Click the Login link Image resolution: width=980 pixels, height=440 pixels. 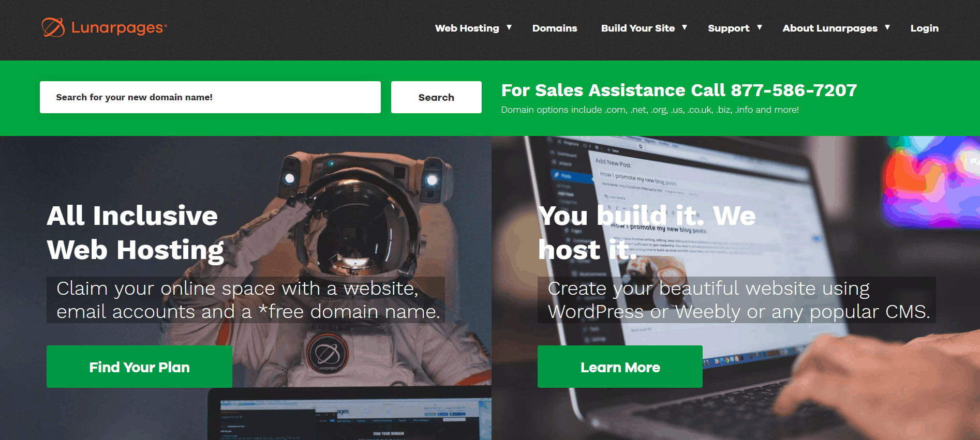[x=925, y=28]
